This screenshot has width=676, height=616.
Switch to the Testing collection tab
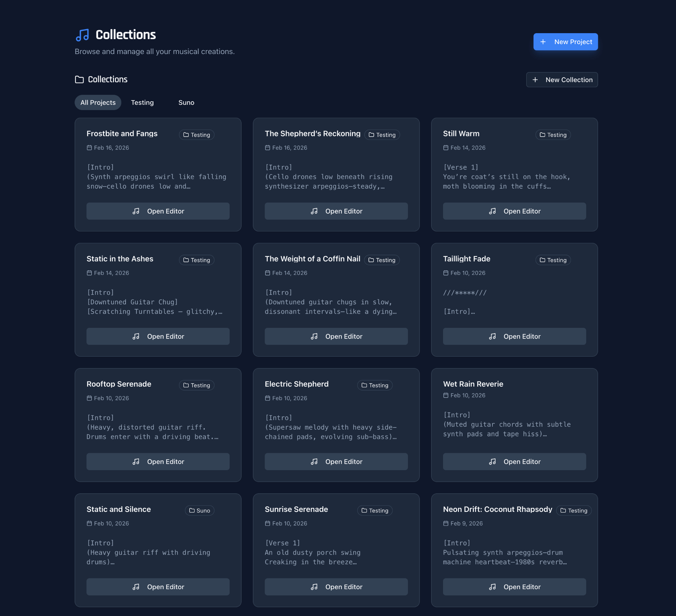click(x=142, y=102)
